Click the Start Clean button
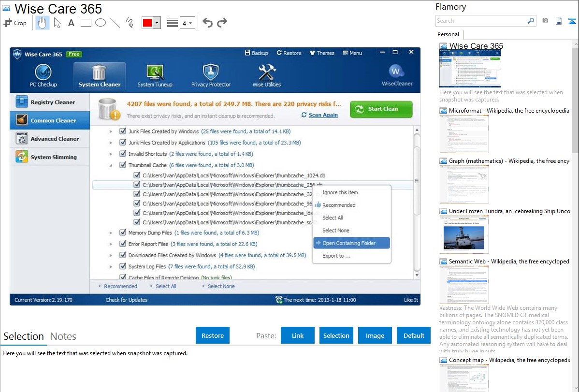Viewport: 579px width, 392px height. pyautogui.click(x=381, y=109)
